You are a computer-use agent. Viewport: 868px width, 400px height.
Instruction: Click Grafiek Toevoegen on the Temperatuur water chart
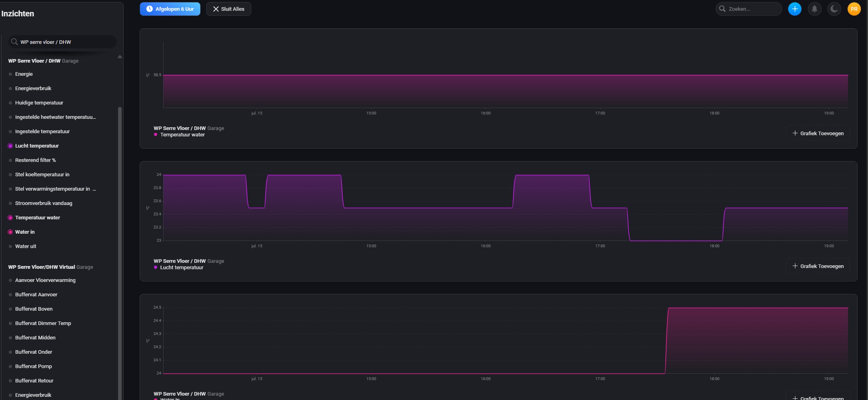click(818, 133)
